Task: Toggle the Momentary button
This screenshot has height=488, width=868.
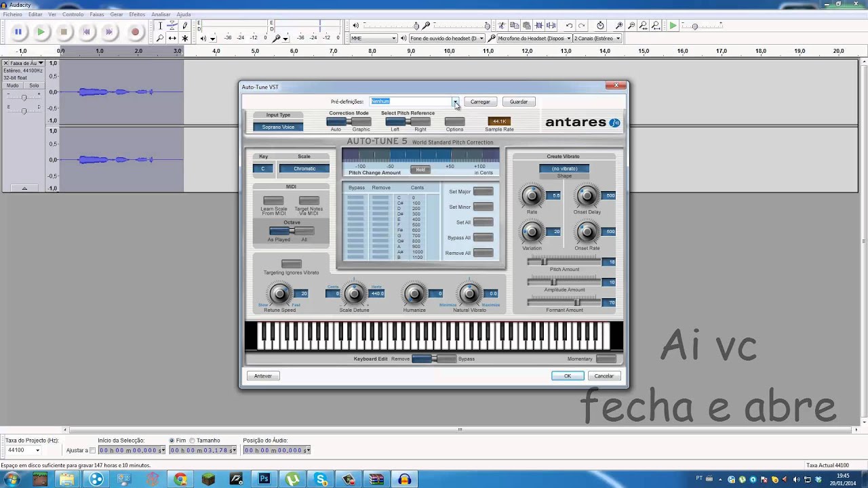Action: click(606, 359)
